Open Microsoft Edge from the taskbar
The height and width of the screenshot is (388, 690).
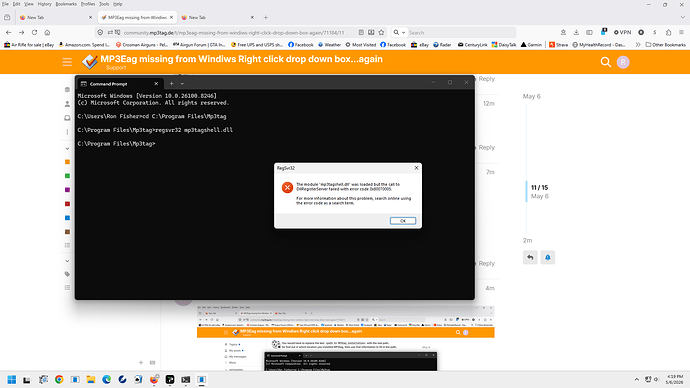click(106, 380)
